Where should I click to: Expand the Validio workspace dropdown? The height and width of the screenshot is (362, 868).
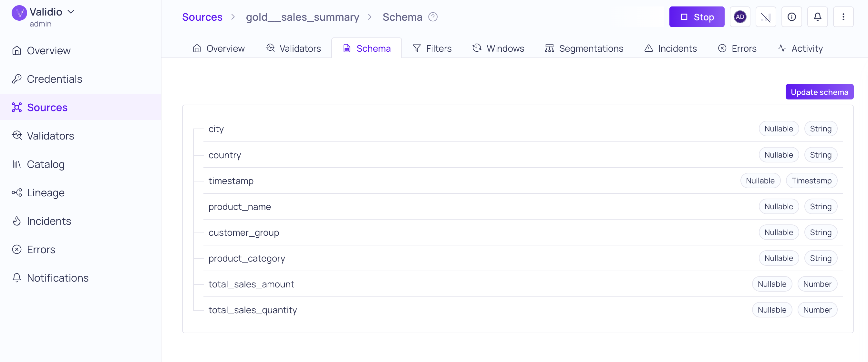pos(71,12)
